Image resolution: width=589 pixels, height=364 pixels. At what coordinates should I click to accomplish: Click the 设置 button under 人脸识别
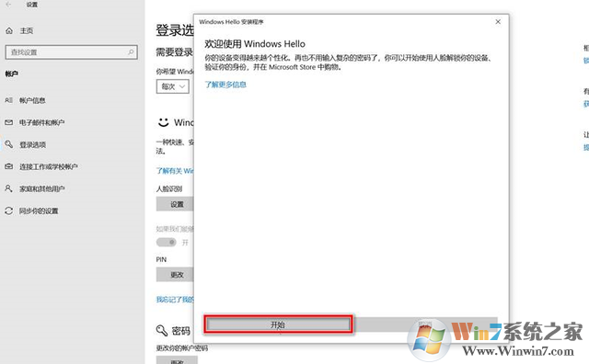click(x=175, y=204)
